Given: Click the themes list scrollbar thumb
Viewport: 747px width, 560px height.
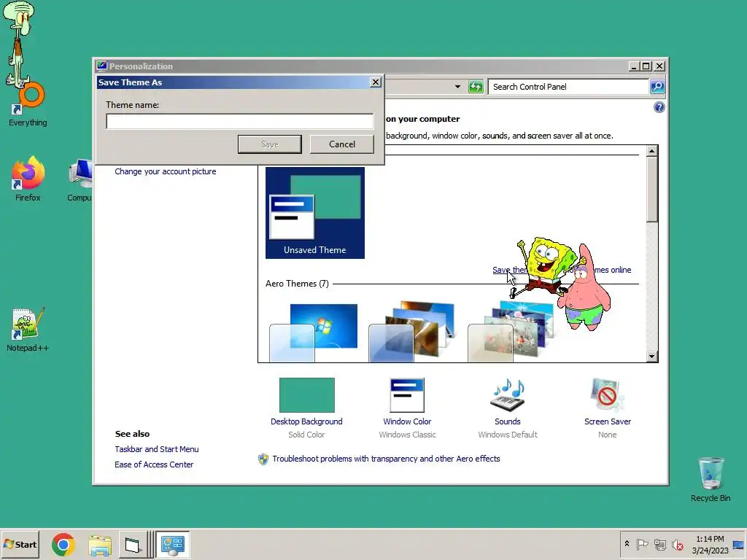Looking at the screenshot, I should click(651, 190).
